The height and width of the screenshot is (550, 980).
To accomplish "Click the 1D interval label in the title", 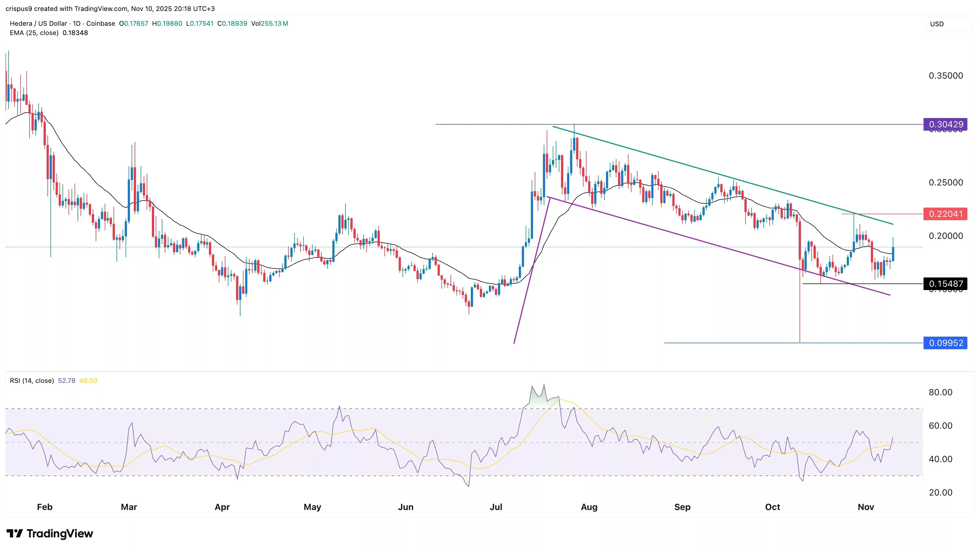I will 77,23.
